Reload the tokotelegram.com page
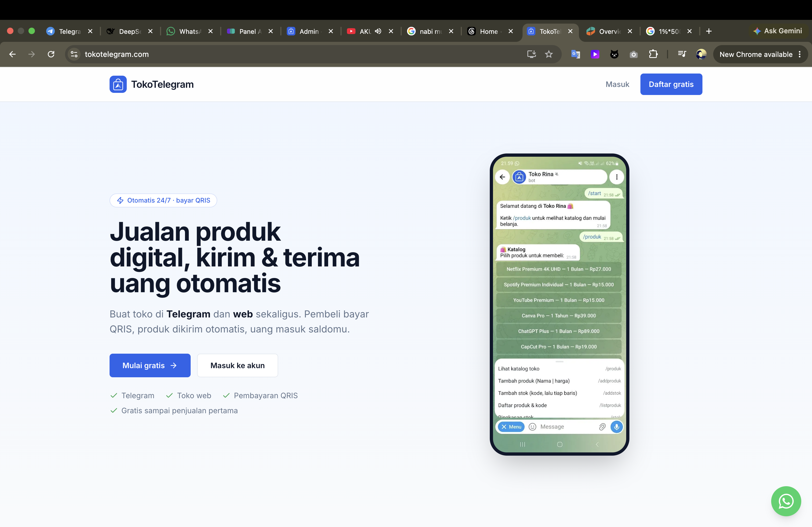This screenshot has width=812, height=527. point(51,54)
